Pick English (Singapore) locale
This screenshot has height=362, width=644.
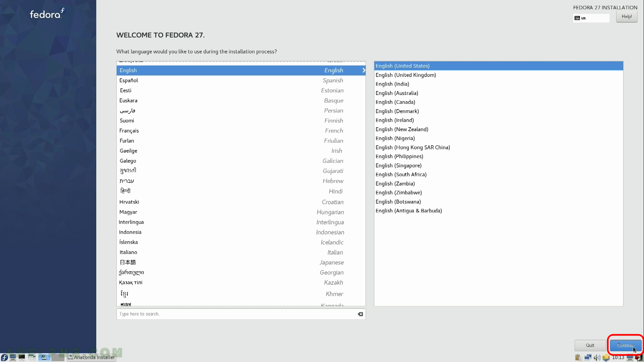(x=498, y=166)
